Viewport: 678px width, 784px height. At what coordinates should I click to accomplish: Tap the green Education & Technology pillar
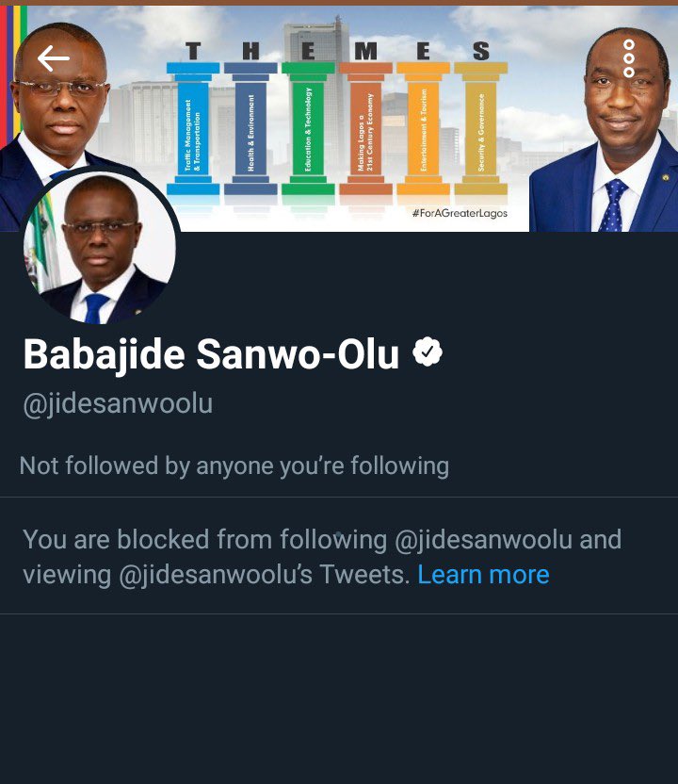pyautogui.click(x=308, y=128)
